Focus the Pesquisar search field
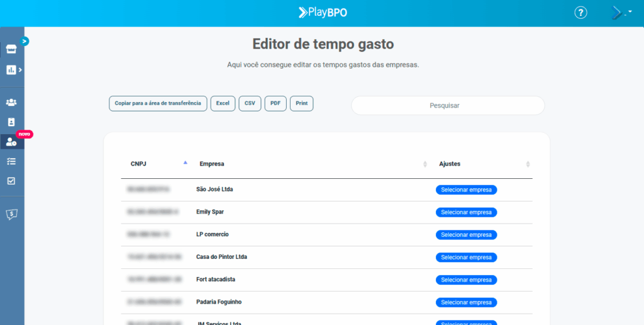 click(448, 105)
